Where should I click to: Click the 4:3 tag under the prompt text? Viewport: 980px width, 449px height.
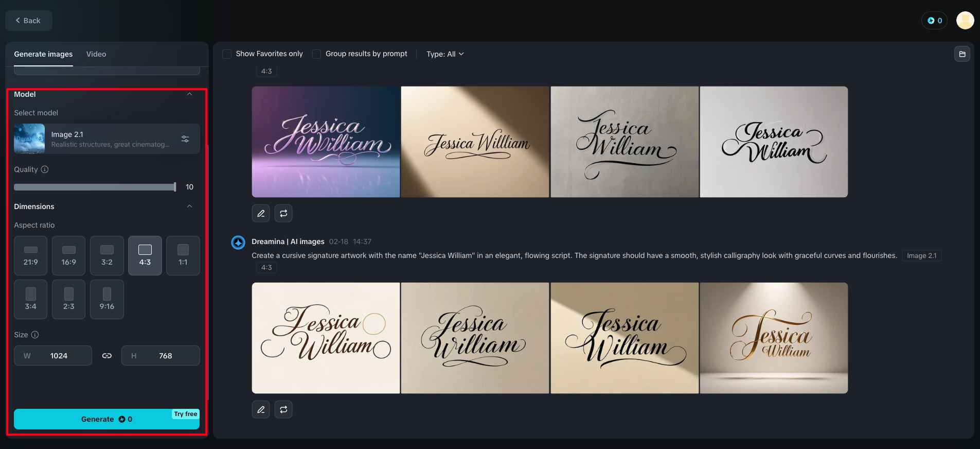[x=266, y=268]
